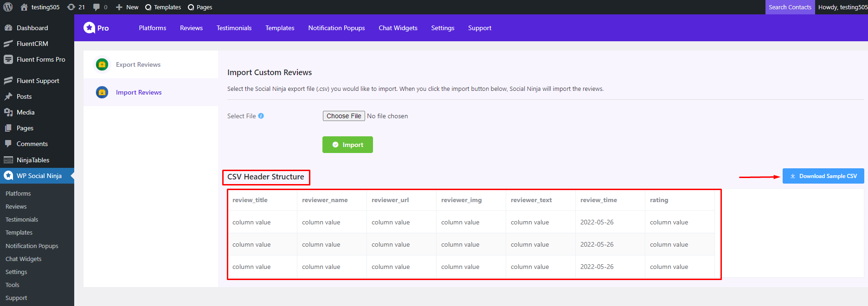The height and width of the screenshot is (306, 868).
Task: Click the Import Custom Reviews heading
Action: pos(270,72)
